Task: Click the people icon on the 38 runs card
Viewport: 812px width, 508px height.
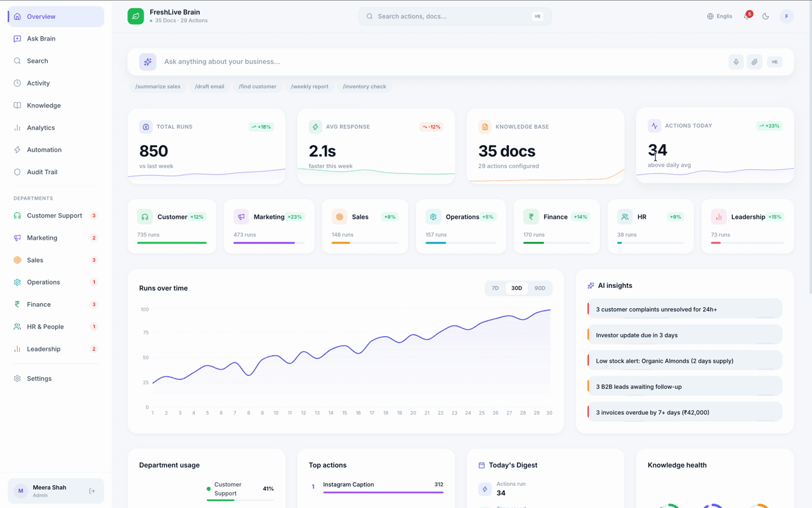Action: pyautogui.click(x=625, y=217)
